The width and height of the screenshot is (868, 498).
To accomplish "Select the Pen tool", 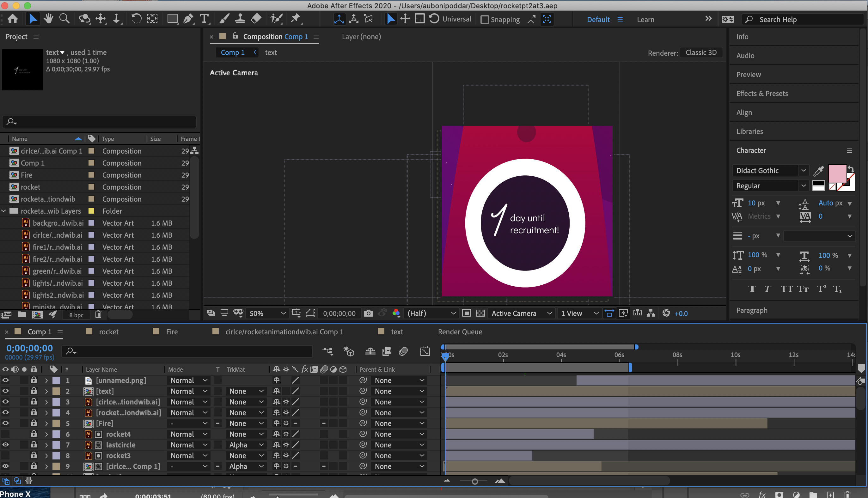I will (188, 19).
